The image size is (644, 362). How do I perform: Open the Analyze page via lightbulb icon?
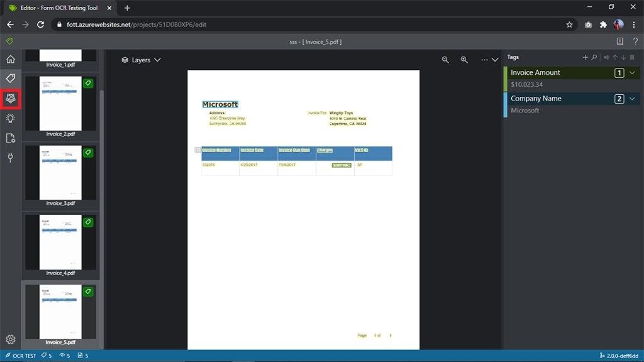(x=9, y=119)
